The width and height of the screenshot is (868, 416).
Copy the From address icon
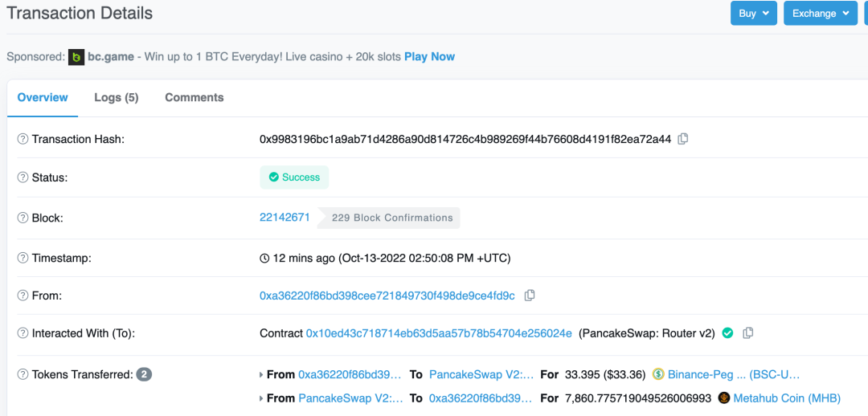pos(529,296)
